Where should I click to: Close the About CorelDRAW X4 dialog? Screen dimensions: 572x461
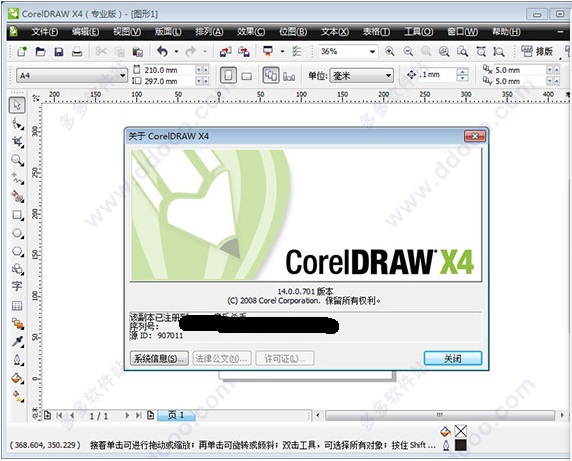pyautogui.click(x=475, y=136)
